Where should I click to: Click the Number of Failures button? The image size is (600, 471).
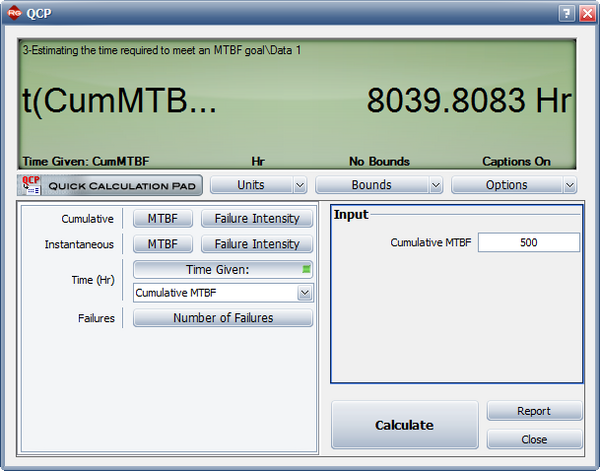[223, 318]
